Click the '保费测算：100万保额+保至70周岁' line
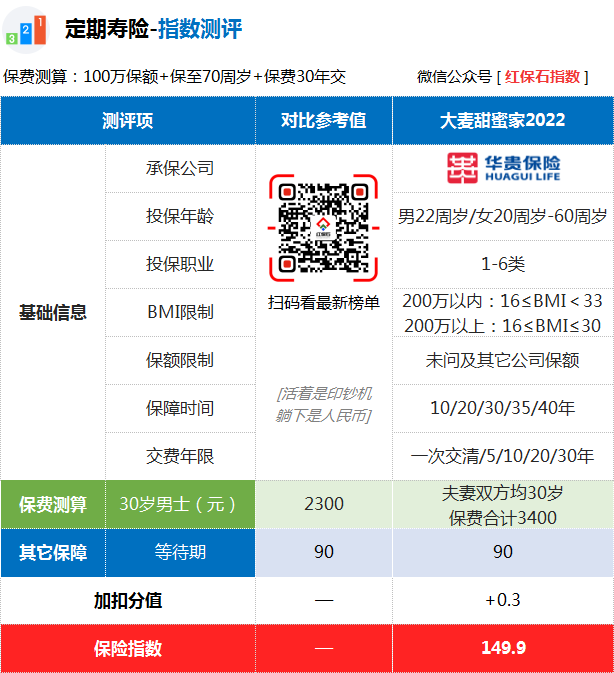 coord(175,77)
